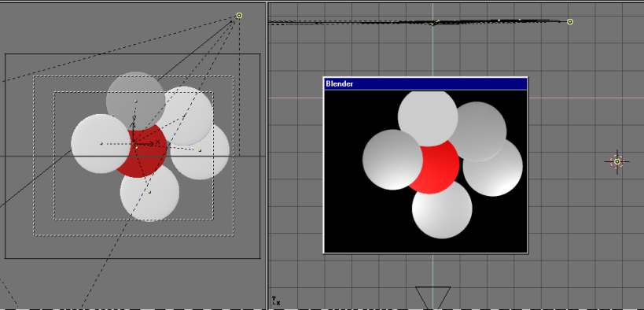
Task: Select the lamp in the right grid viewport
Action: point(570,21)
